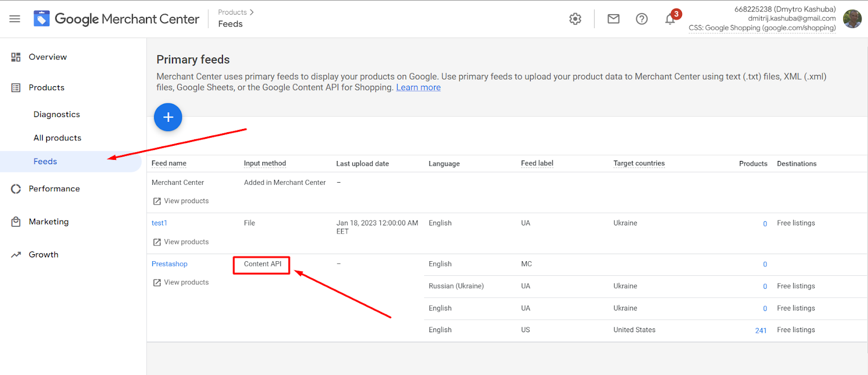Viewport: 868px width, 375px height.
Task: Open the test1 feed link
Action: click(159, 223)
